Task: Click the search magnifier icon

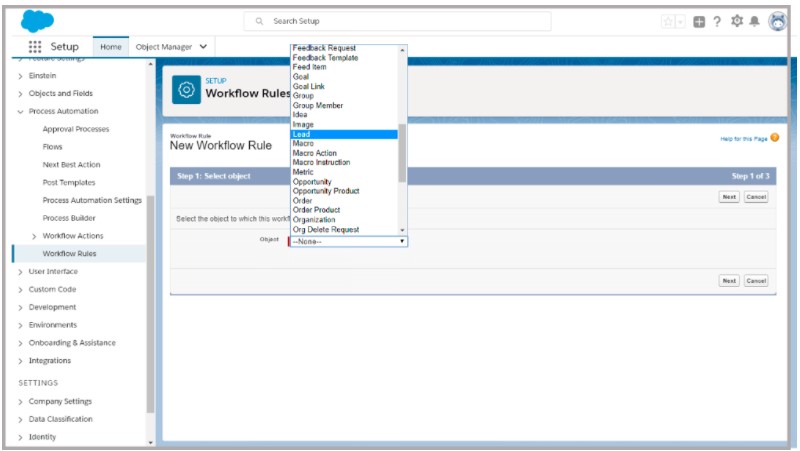Action: (x=259, y=21)
